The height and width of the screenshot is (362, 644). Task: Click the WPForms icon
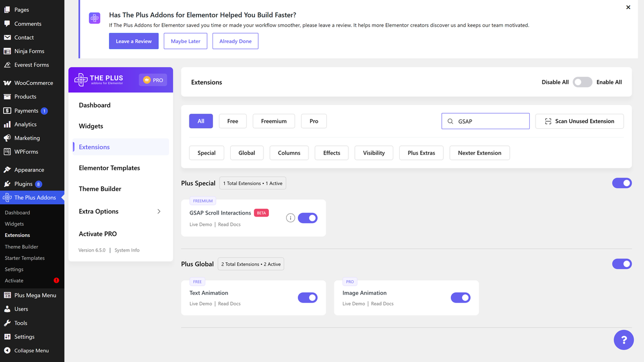(7, 152)
